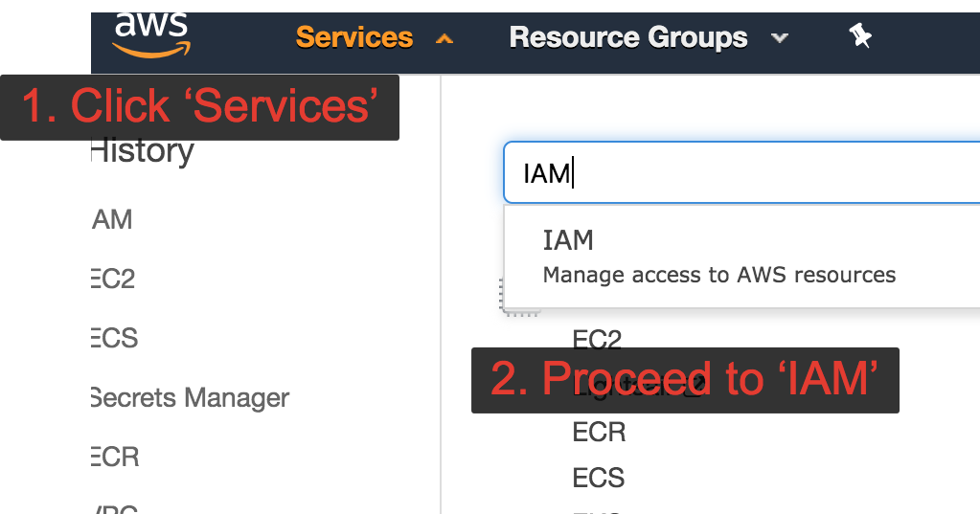Click the AWS logo

[x=152, y=35]
